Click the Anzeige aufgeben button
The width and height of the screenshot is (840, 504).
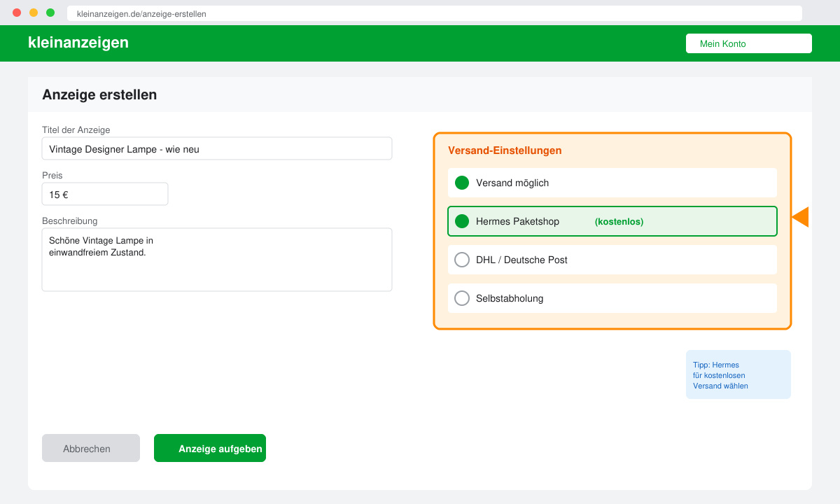(210, 448)
